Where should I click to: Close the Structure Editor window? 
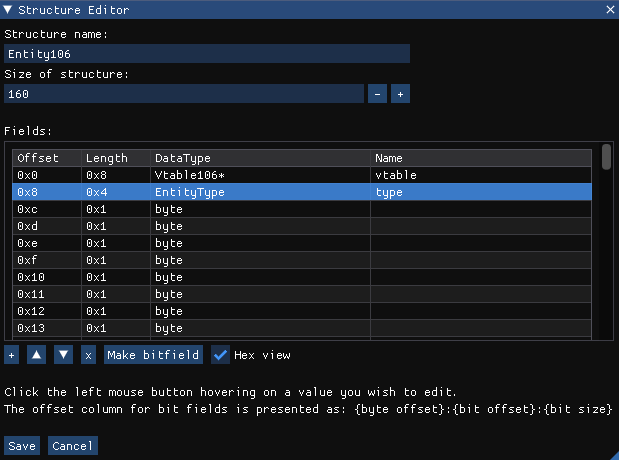pos(610,9)
